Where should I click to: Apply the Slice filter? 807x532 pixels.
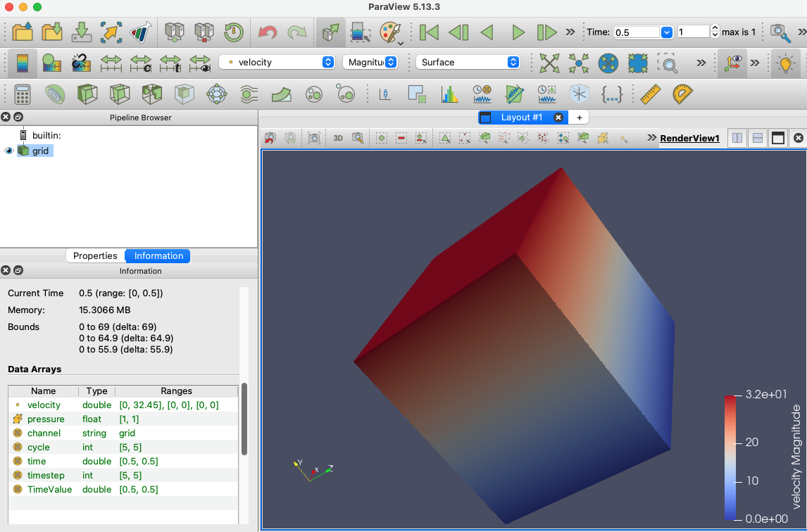[120, 94]
